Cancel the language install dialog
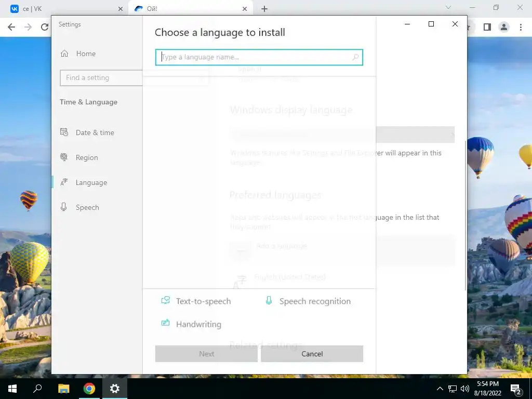This screenshot has height=399, width=532. coord(312,354)
